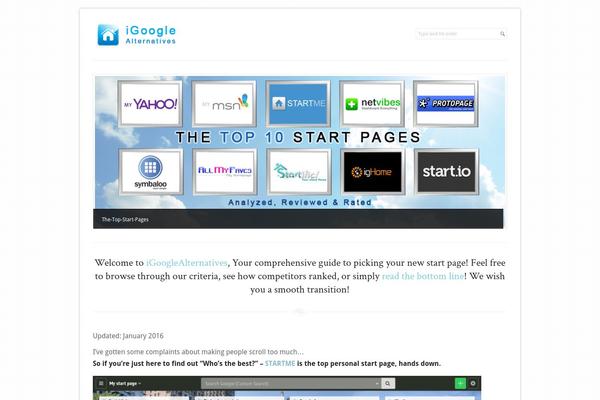Click the My Yahoo! logo tile
Viewport: 600px width, 400px height.
150,103
